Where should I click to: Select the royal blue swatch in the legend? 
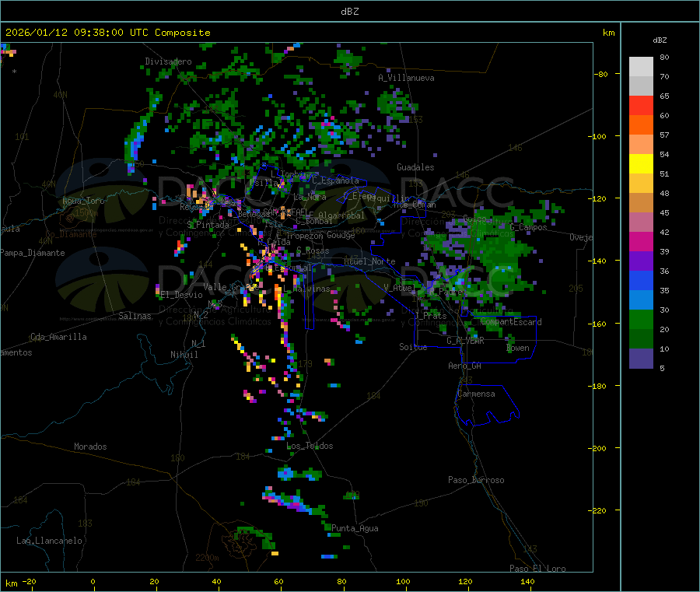point(641,280)
